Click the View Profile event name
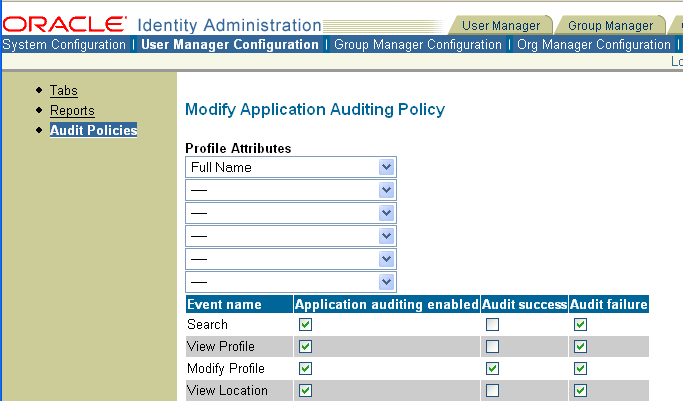 click(x=221, y=347)
